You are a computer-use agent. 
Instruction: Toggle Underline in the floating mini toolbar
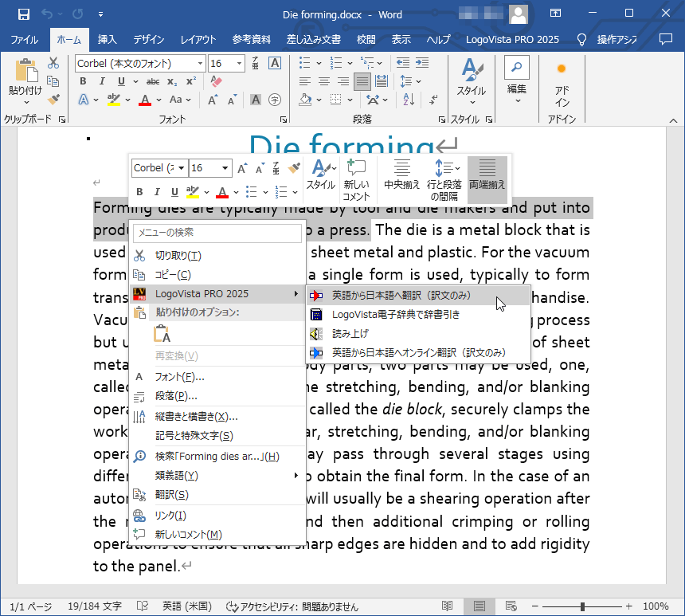[x=174, y=191]
